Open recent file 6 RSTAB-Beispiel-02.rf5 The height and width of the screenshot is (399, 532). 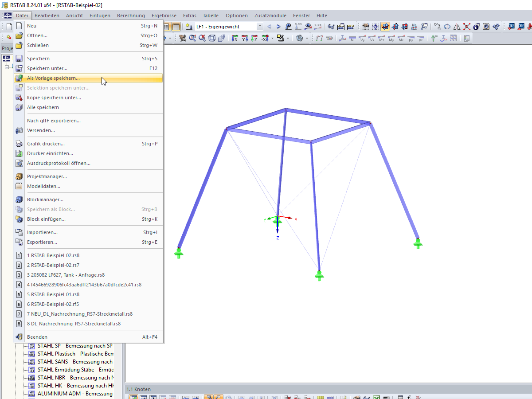pos(89,304)
